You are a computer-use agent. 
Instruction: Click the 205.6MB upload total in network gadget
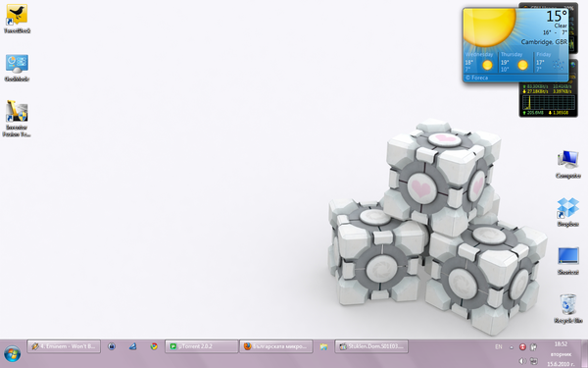point(532,113)
